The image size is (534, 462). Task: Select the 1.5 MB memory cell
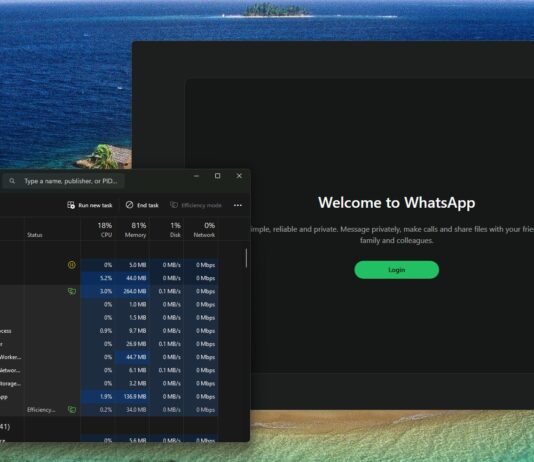click(133, 317)
